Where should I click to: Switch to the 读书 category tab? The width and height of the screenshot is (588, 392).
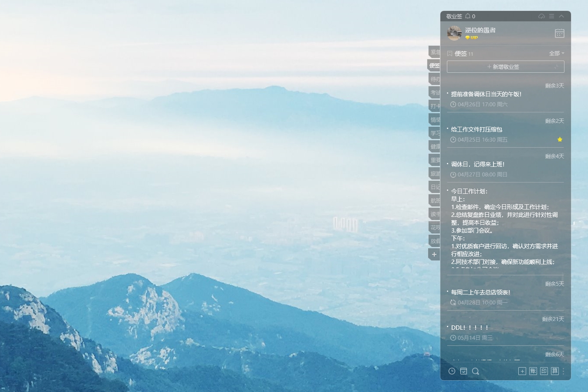pyautogui.click(x=434, y=214)
